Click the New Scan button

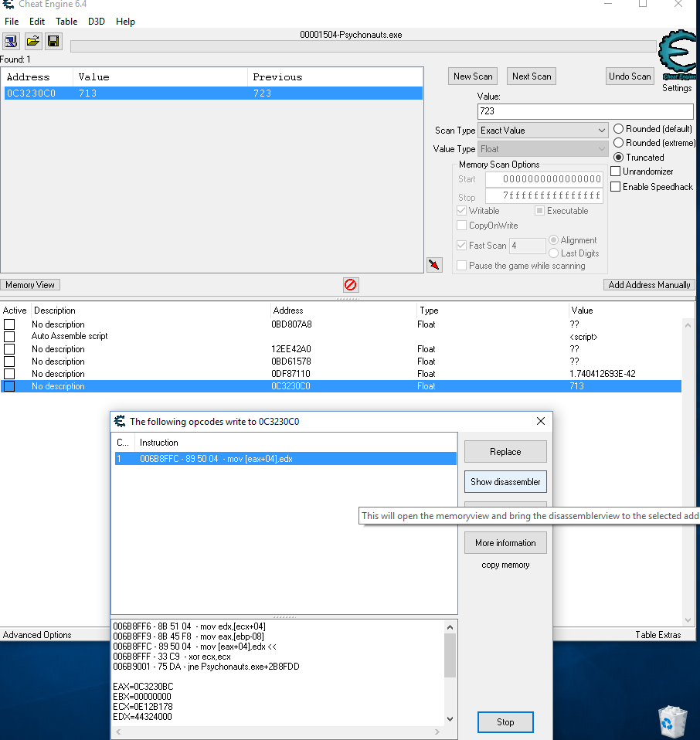click(473, 76)
